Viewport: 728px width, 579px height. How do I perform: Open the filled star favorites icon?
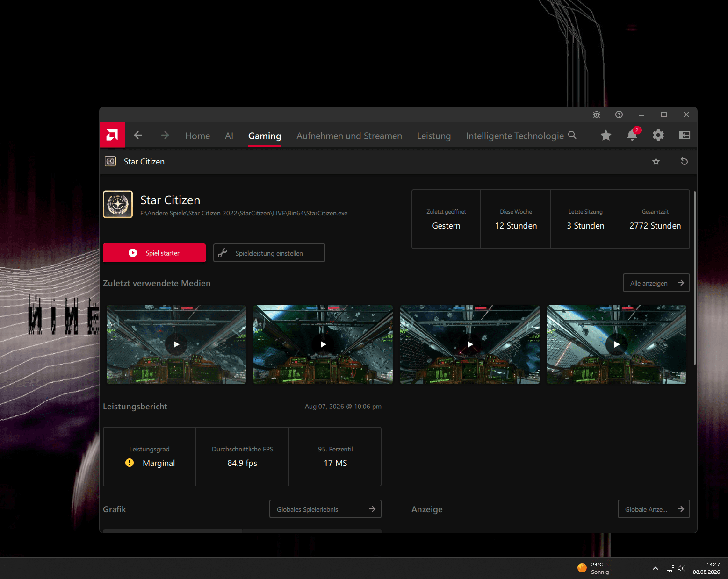pos(606,135)
